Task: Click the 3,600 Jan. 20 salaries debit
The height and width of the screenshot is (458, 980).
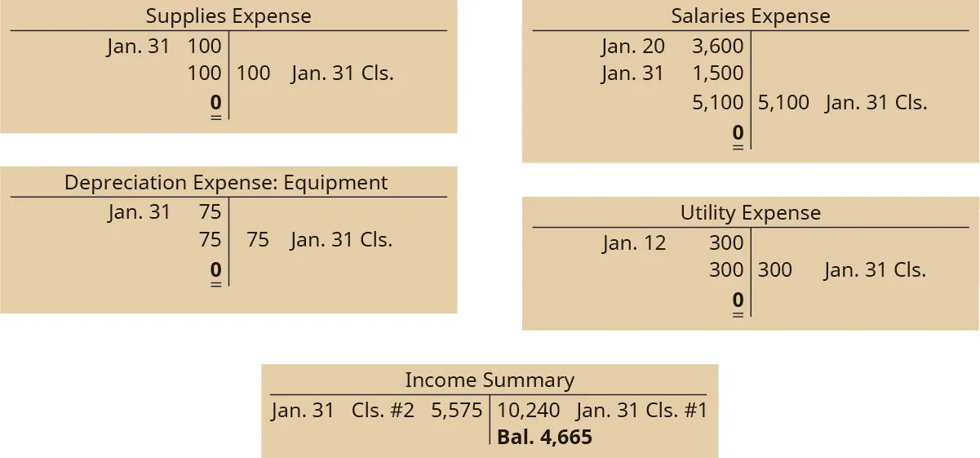Action: (x=717, y=47)
